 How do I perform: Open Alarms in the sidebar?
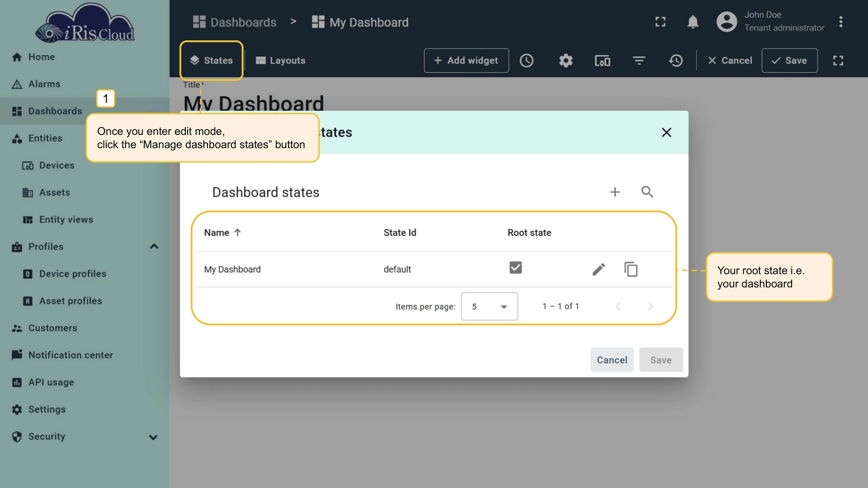[85, 84]
